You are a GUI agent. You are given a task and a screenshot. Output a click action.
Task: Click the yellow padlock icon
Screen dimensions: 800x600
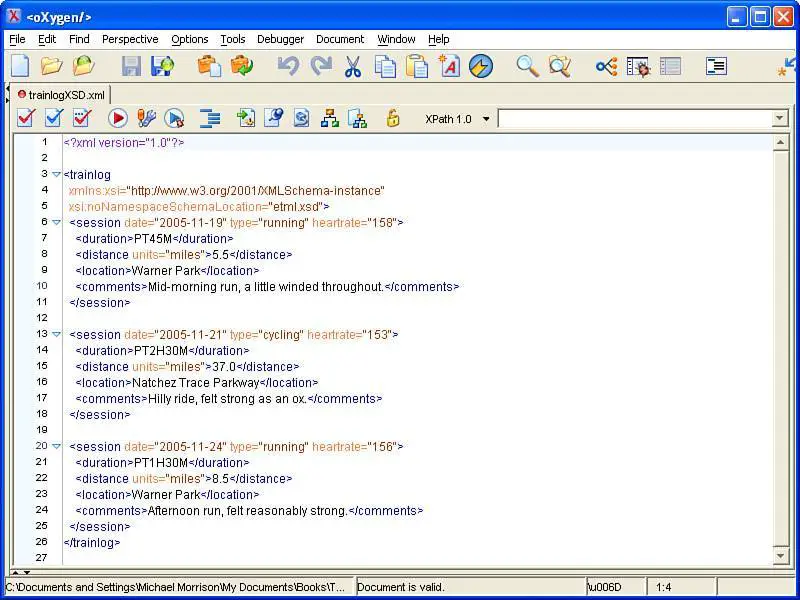[x=392, y=118]
